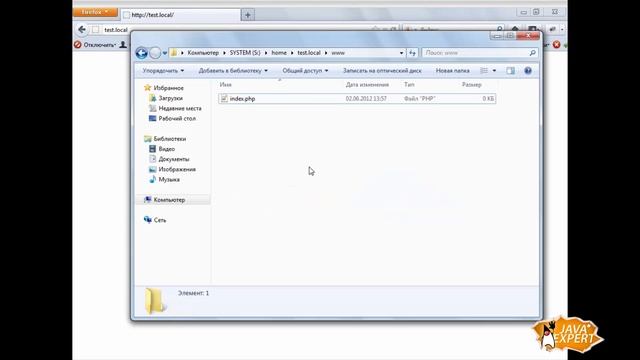Open the Видео library
This screenshot has height=360, width=640.
(x=167, y=149)
